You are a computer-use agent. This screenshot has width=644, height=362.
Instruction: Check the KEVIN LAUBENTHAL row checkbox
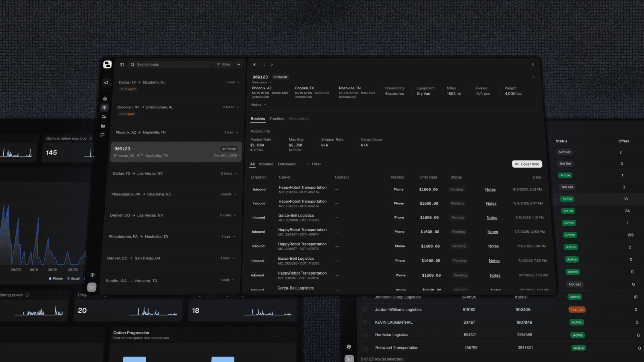365,322
